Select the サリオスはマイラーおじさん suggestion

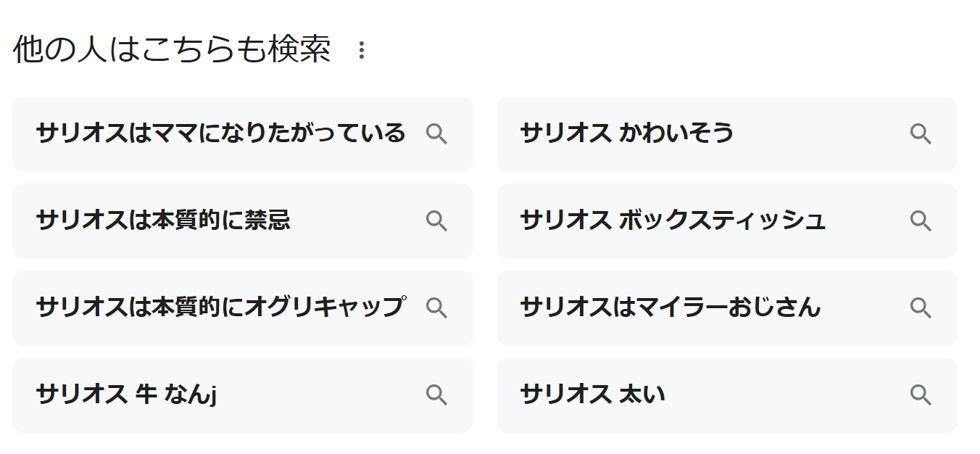click(x=727, y=308)
